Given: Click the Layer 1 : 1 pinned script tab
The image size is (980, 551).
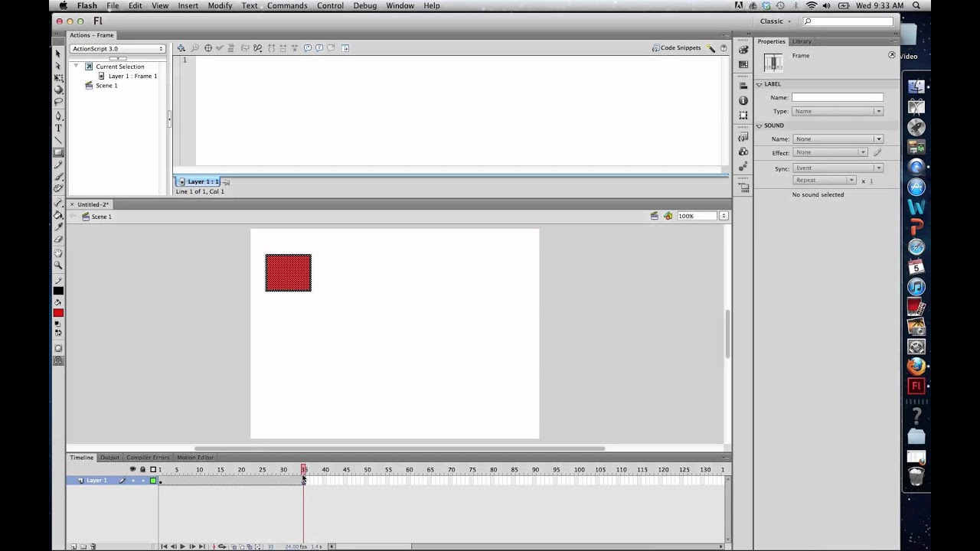Looking at the screenshot, I should point(199,181).
